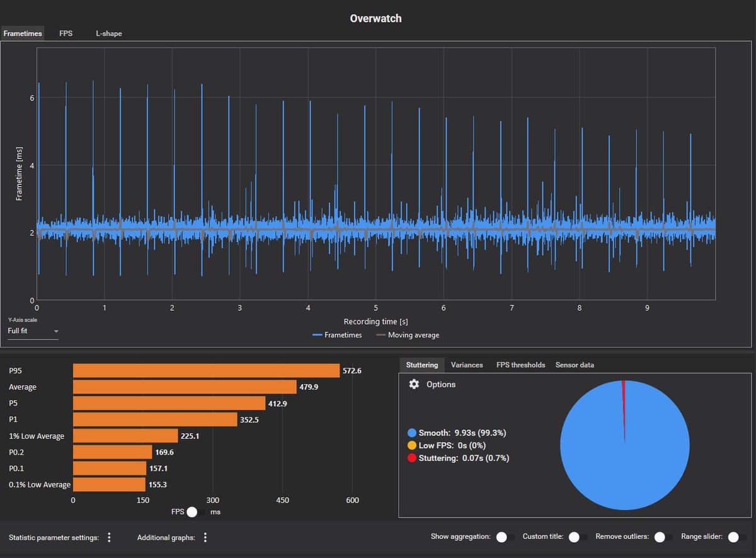
Task: Click the Recording time [s] axis label
Action: point(375,322)
